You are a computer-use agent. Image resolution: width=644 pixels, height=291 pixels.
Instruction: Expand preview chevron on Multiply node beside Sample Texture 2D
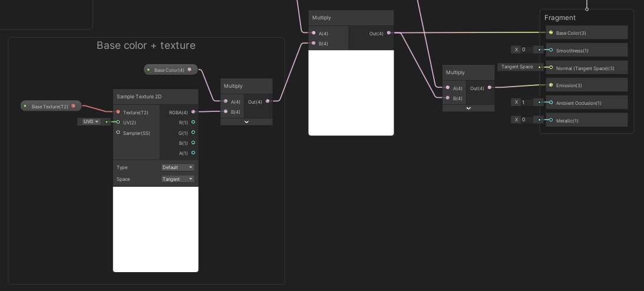click(246, 122)
